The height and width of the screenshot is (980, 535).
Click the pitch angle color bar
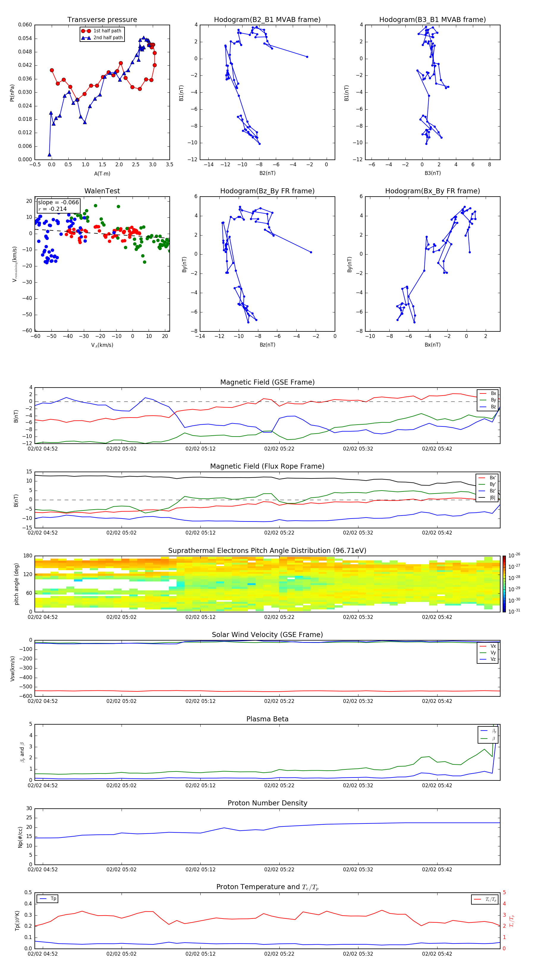click(x=504, y=584)
